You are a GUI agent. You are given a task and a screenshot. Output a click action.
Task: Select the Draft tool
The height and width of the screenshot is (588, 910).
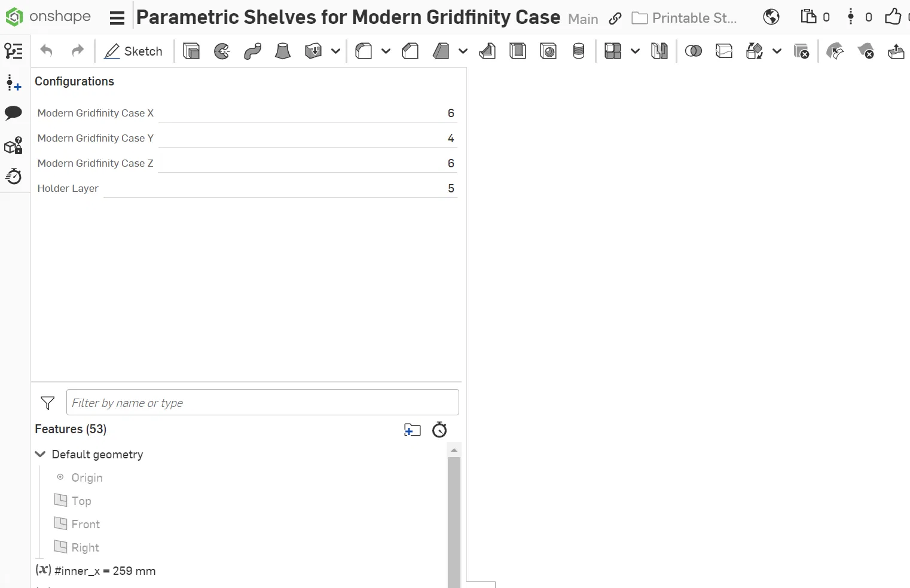pyautogui.click(x=441, y=51)
